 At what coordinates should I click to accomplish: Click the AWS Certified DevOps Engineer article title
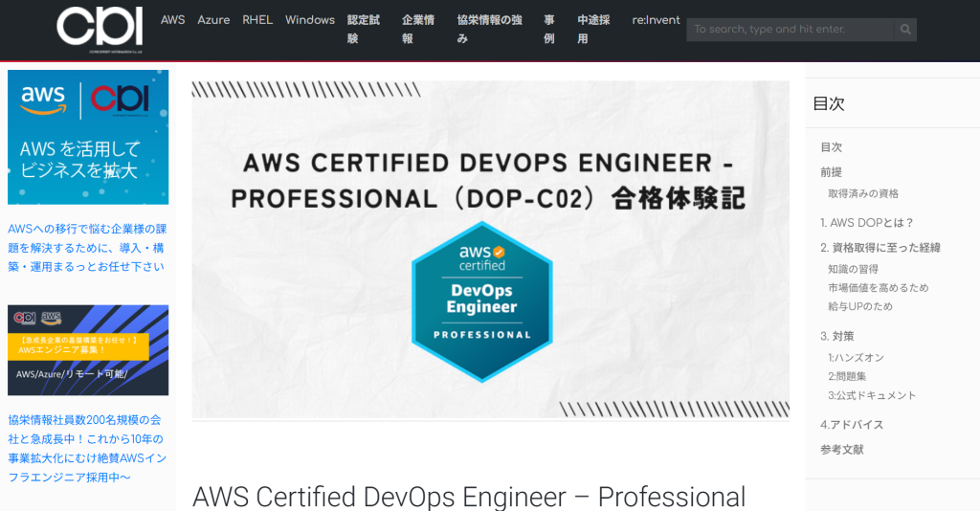coord(469,497)
